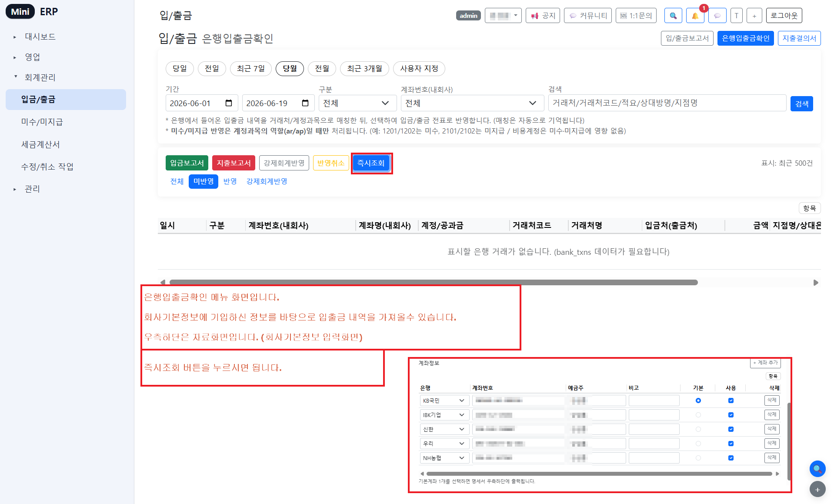Open 커뮤니티 community button
Viewport: 834px width, 504px height.
coord(588,16)
